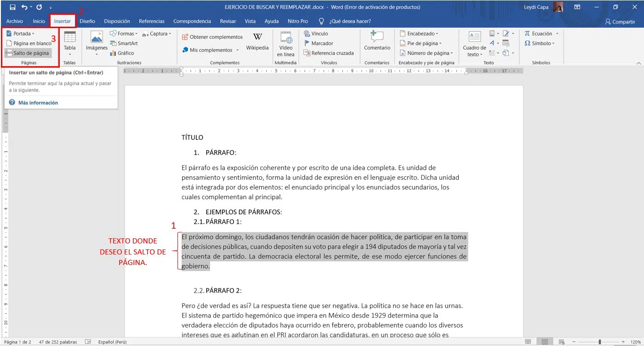Switch to the Revisar ribbon tab
This screenshot has height=346, width=644.
point(228,21)
